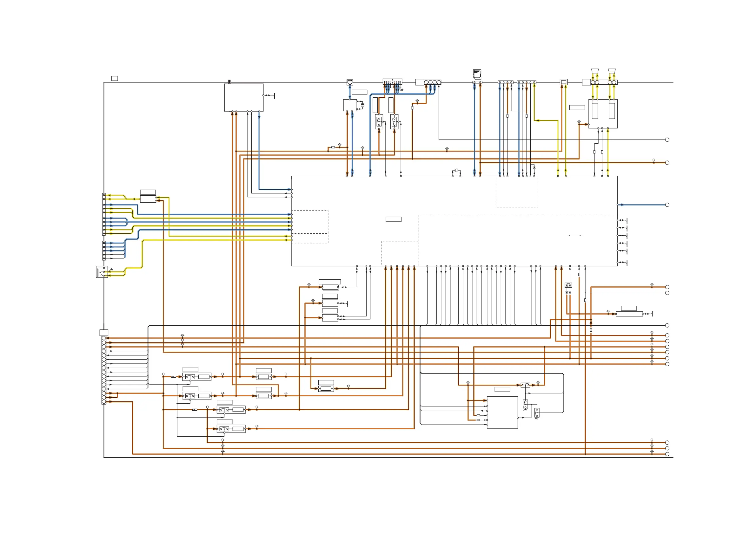Select the left speaker symbol at top right
Screen dimensions: 756x534
point(595,71)
